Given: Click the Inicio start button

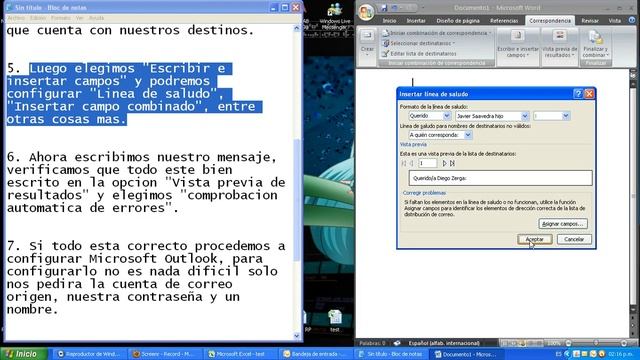Looking at the screenshot, I should tap(23, 354).
